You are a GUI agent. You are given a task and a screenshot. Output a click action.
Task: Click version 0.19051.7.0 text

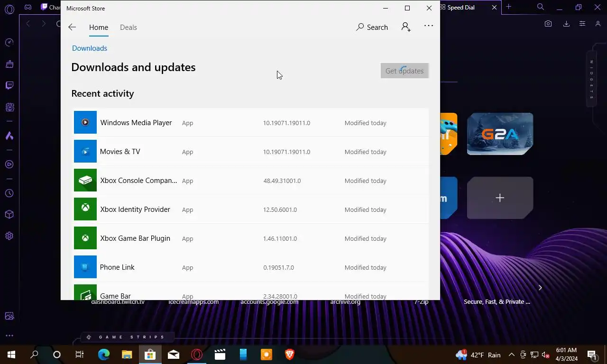pyautogui.click(x=279, y=267)
